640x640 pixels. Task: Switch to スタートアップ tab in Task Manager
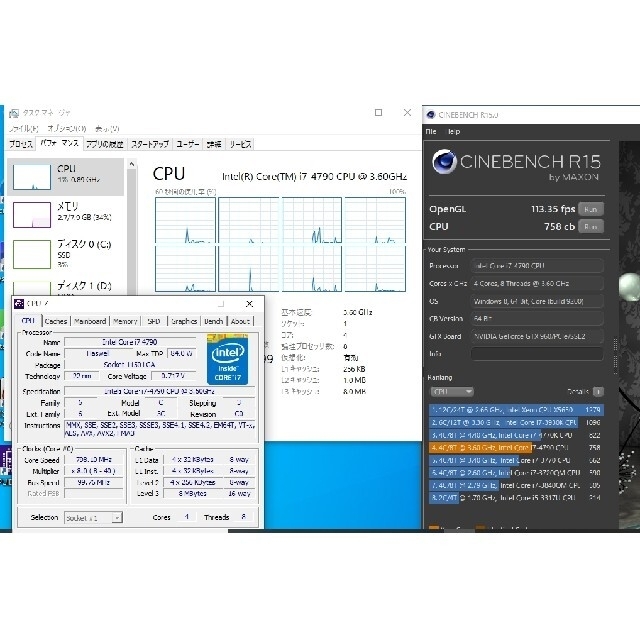150,144
